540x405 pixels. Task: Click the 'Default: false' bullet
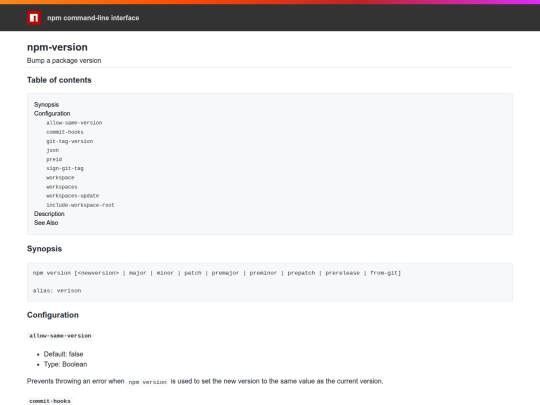point(63,354)
